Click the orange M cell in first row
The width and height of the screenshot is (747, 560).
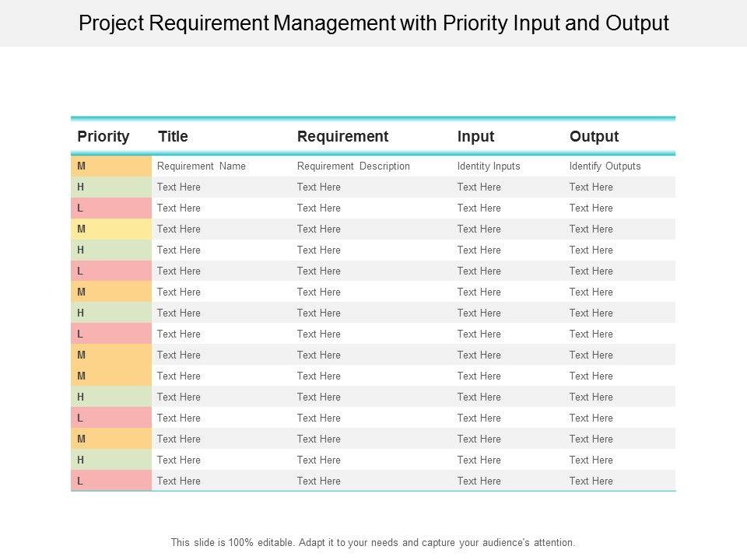coord(111,166)
